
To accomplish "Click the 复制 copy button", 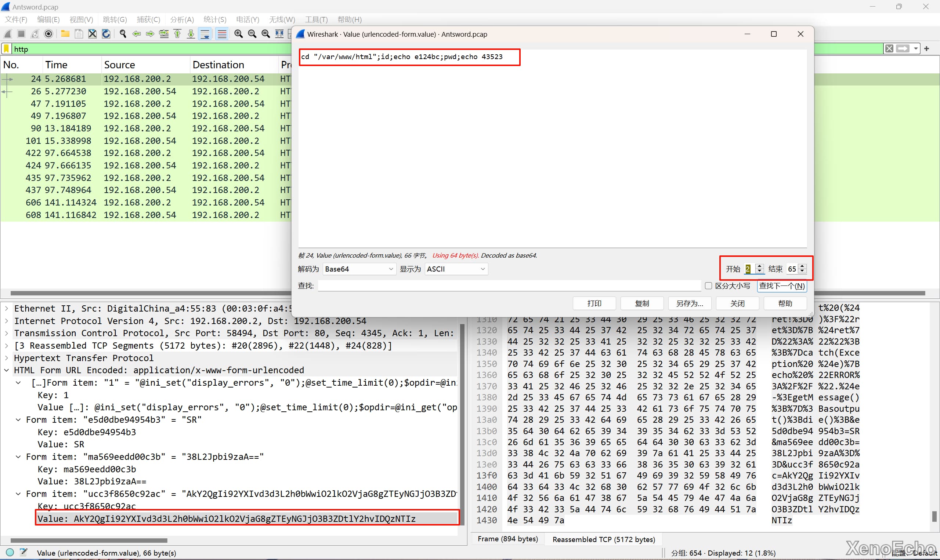I will pyautogui.click(x=642, y=303).
